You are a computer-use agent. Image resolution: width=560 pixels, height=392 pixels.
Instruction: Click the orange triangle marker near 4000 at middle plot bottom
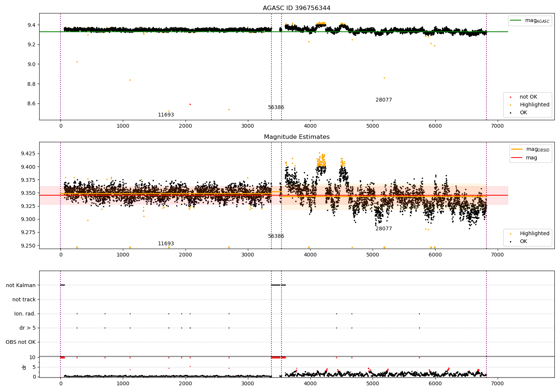click(x=309, y=248)
